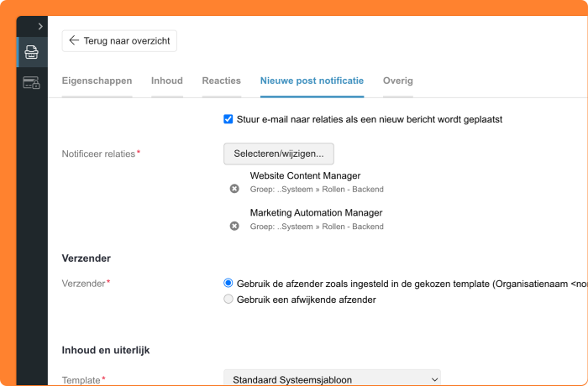The image size is (588, 386).
Task: Switch to the Inhoud tab
Action: coord(167,81)
